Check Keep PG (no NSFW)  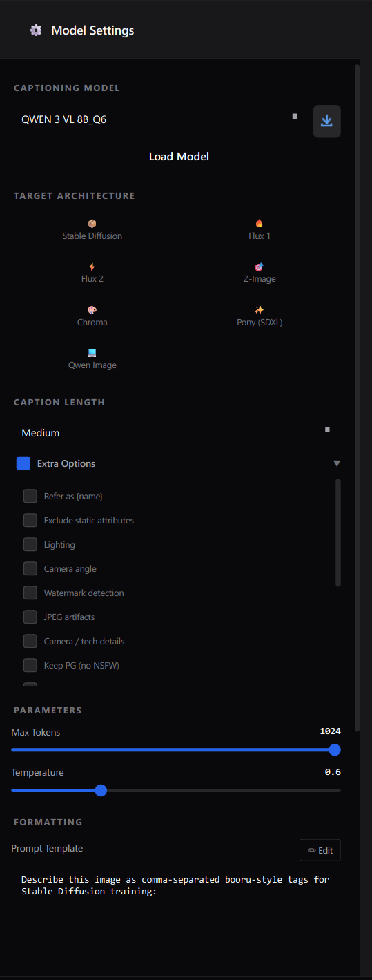pos(30,665)
